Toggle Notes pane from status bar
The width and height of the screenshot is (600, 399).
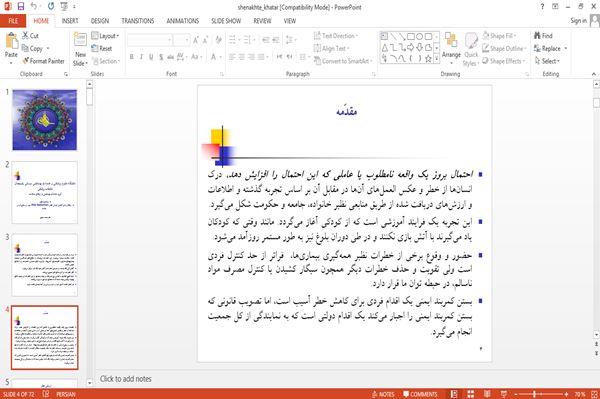tap(383, 394)
